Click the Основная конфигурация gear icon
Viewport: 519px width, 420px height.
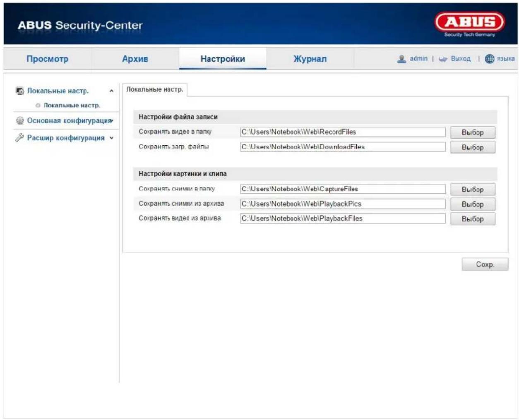20,120
